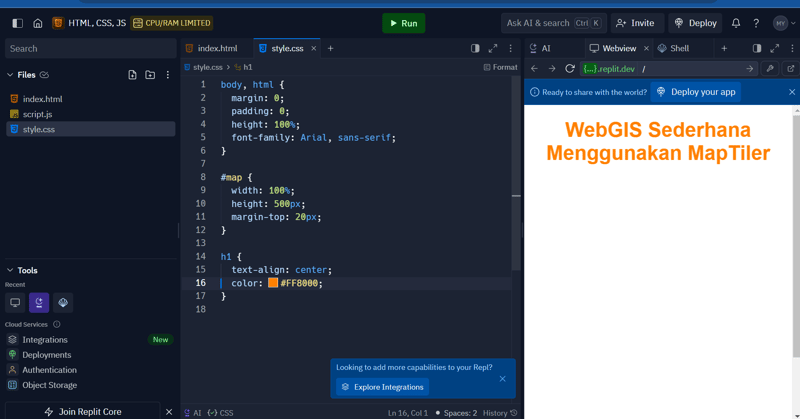This screenshot has width=800, height=419.
Task: Create a new folder icon
Action: click(150, 75)
